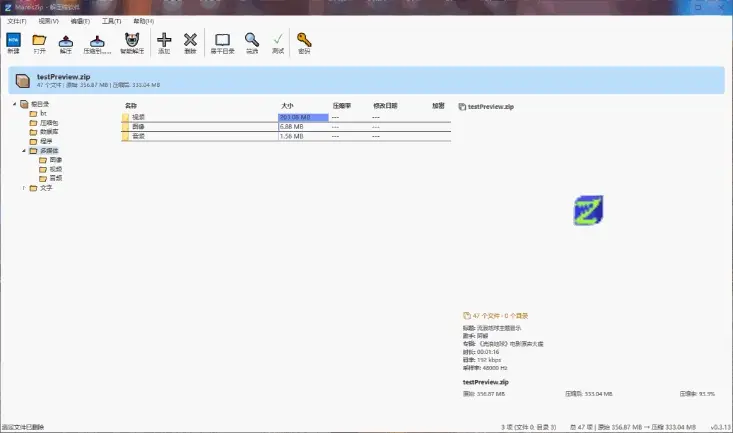Viewport: 733px width, 433px height.
Task: Open an archive using the folder icon
Action: [39, 40]
